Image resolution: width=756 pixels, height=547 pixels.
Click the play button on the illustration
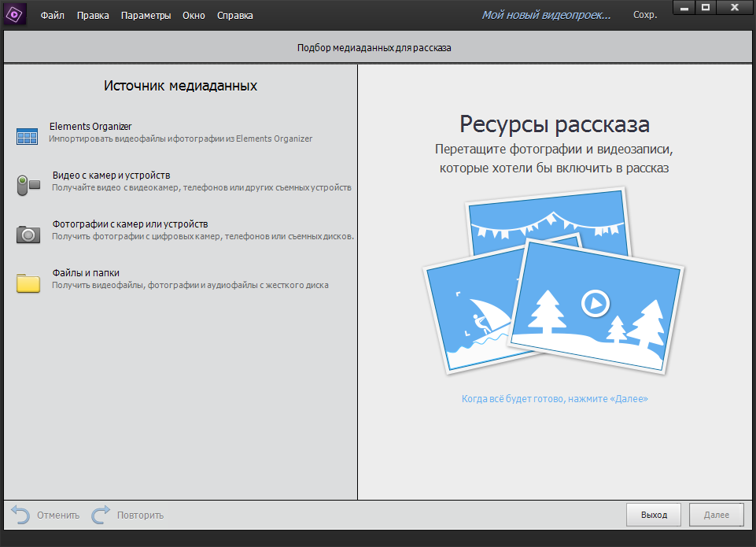click(x=596, y=303)
